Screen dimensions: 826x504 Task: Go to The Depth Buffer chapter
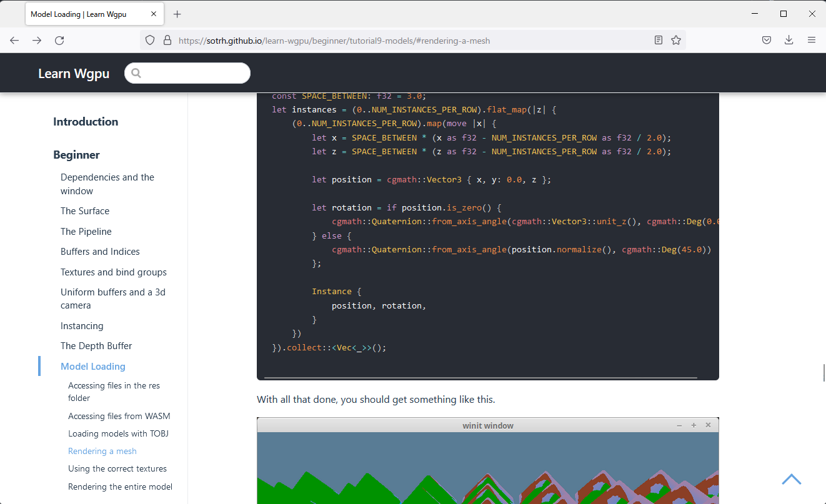click(x=96, y=346)
